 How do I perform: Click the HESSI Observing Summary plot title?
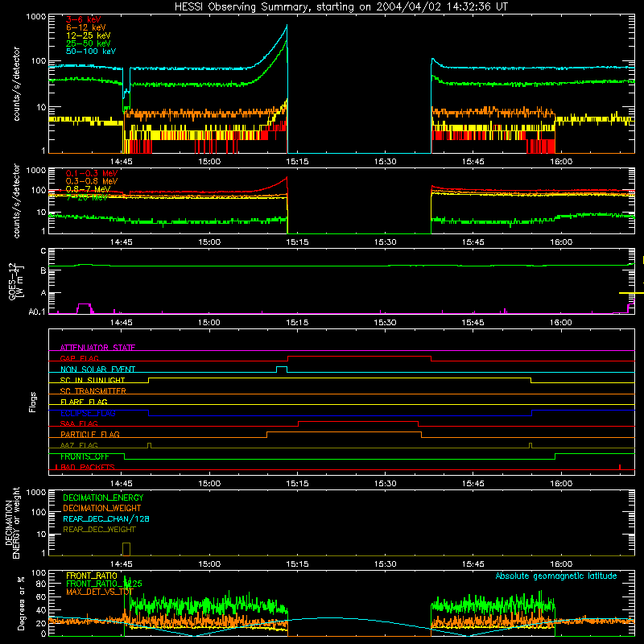point(341,7)
